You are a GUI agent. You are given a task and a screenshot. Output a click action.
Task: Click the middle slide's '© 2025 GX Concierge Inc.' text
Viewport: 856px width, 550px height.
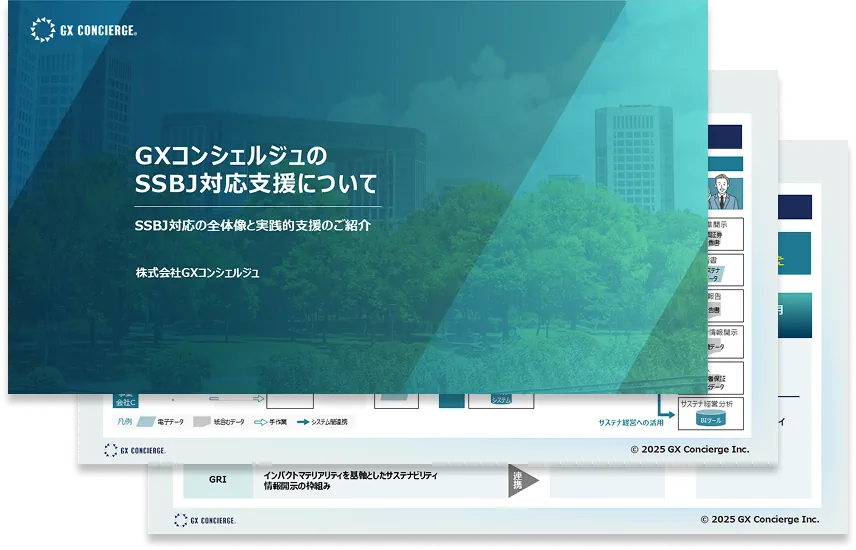(x=690, y=450)
